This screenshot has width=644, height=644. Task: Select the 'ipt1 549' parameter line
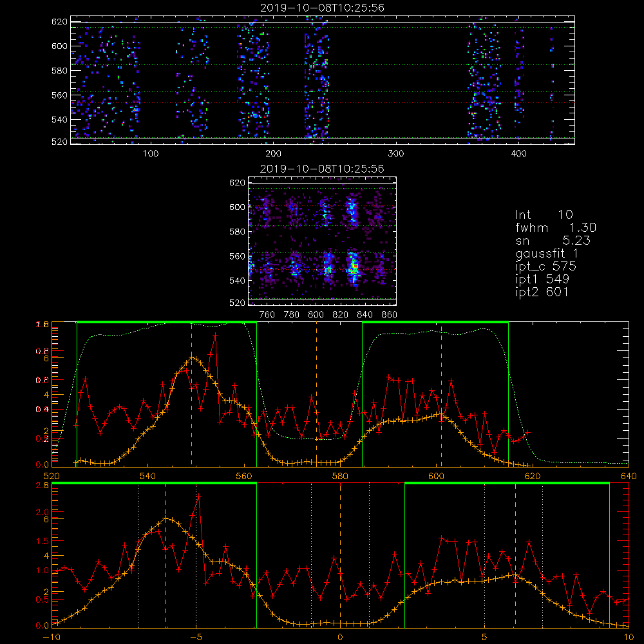pos(542,279)
